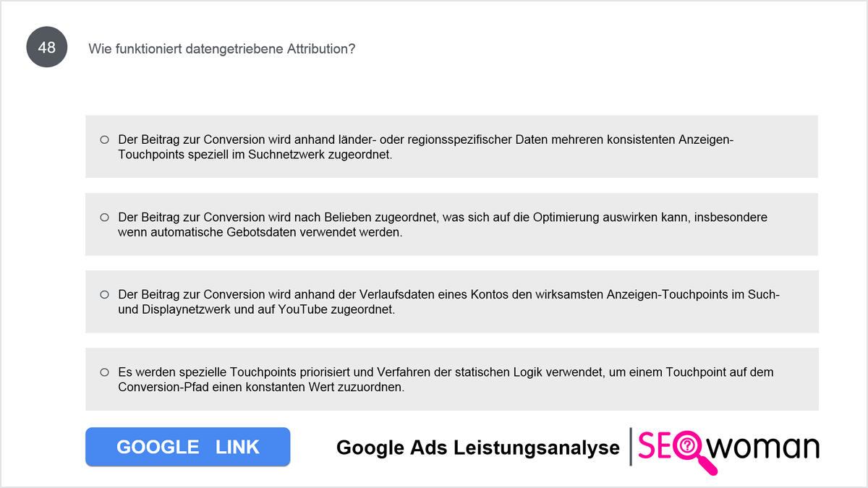Open the blue GOOGLE LINK button
Viewport: 868px width, 488px height.
[x=187, y=447]
